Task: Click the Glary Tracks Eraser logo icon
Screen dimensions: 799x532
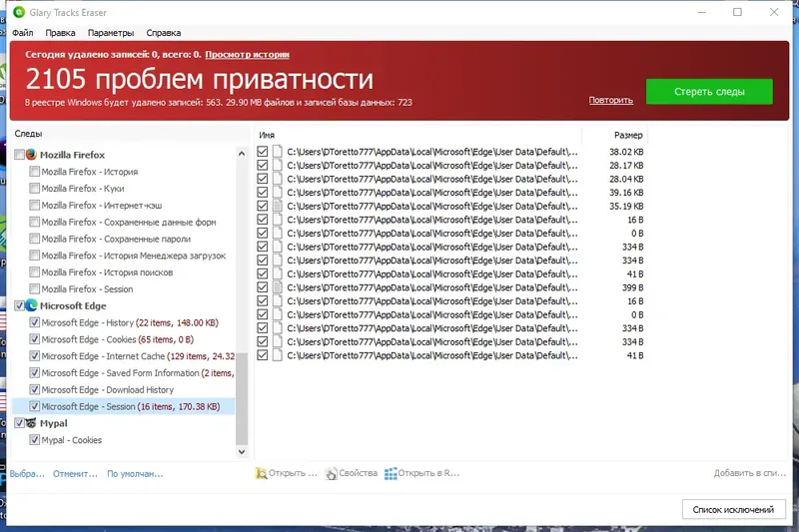Action: pos(19,12)
